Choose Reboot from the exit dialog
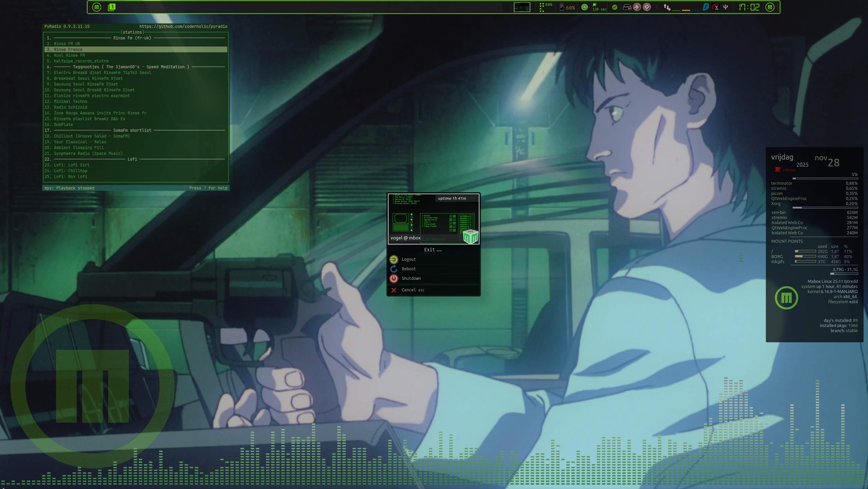This screenshot has height=489, width=868. 409,269
